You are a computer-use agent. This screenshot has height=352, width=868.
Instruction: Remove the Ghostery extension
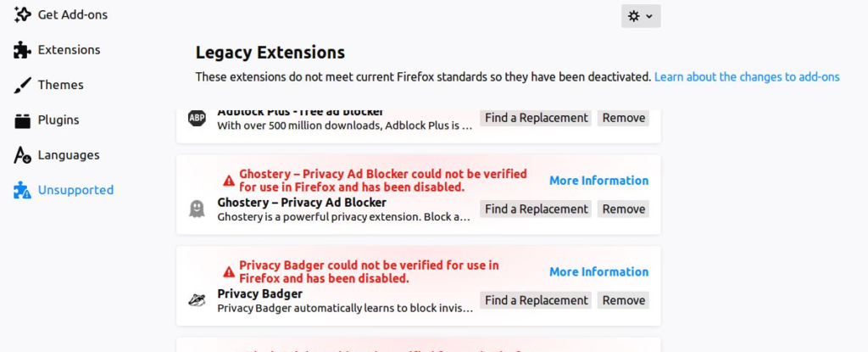point(623,210)
